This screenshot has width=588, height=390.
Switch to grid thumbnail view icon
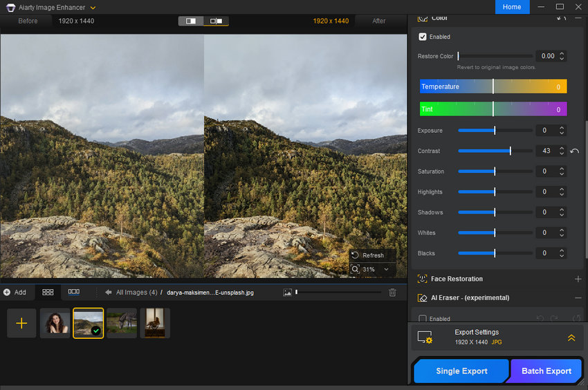click(48, 292)
